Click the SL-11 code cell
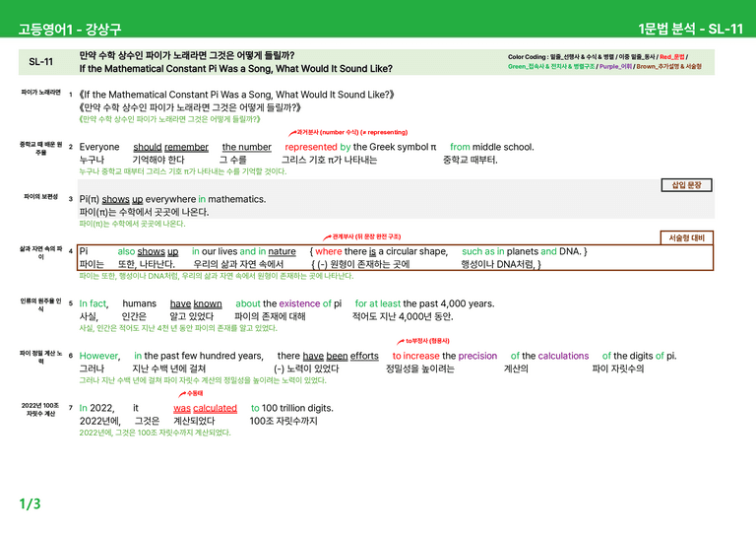Screen dimensions: 756x535 [41, 62]
